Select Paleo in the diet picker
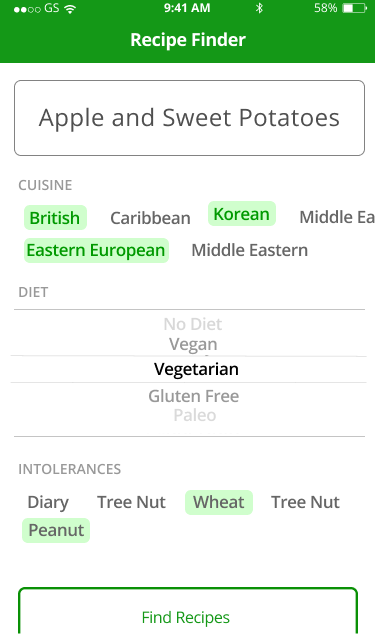 (x=195, y=415)
